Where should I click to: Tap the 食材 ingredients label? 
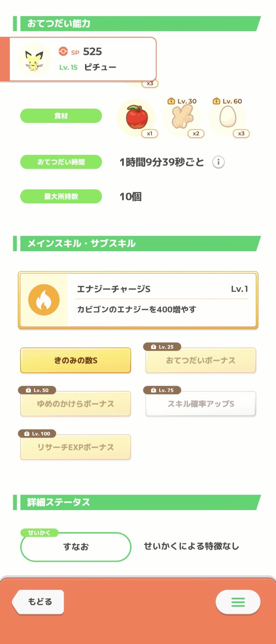61,116
